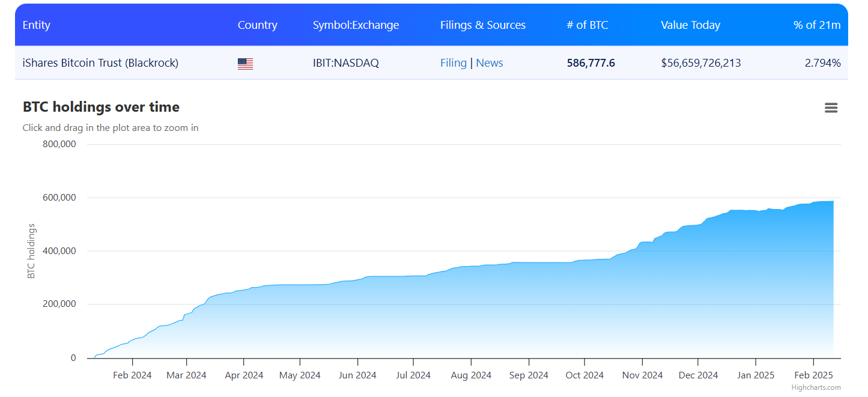
Task: Click the % of 21m column header
Action: coord(816,25)
